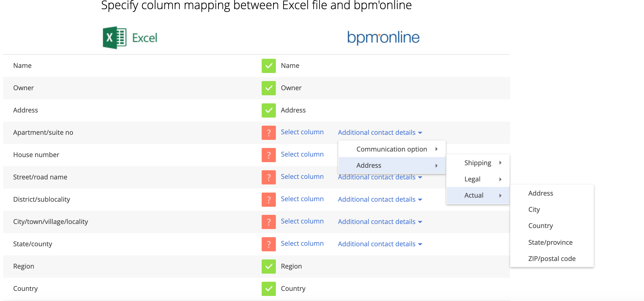This screenshot has height=301, width=644.
Task: Click green checkmark beside Name column
Action: coord(269,66)
